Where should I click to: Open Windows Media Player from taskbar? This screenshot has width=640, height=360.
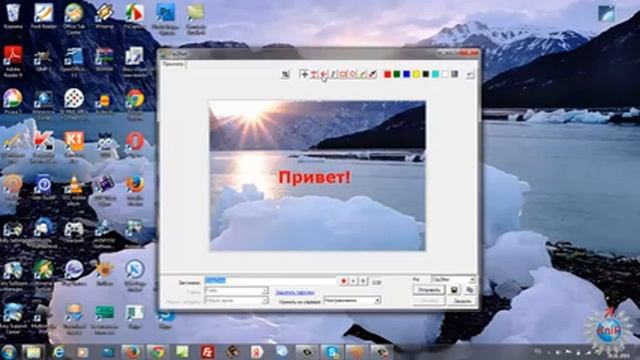pos(83,352)
